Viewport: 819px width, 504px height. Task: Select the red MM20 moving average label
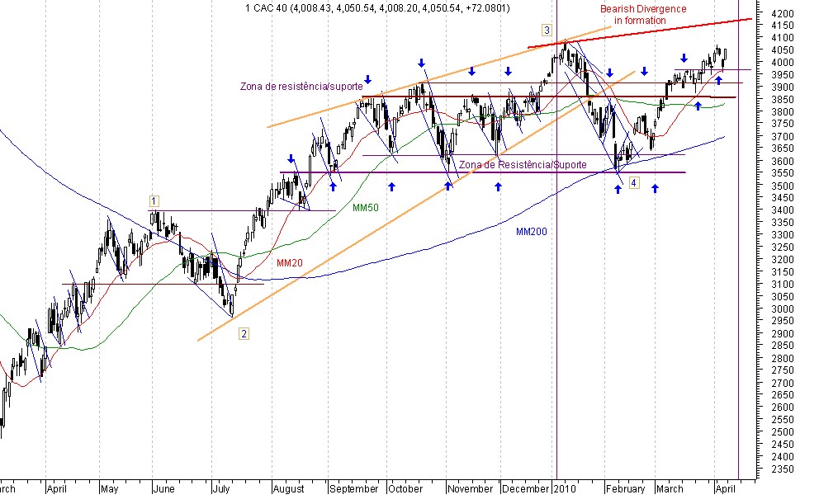(289, 263)
